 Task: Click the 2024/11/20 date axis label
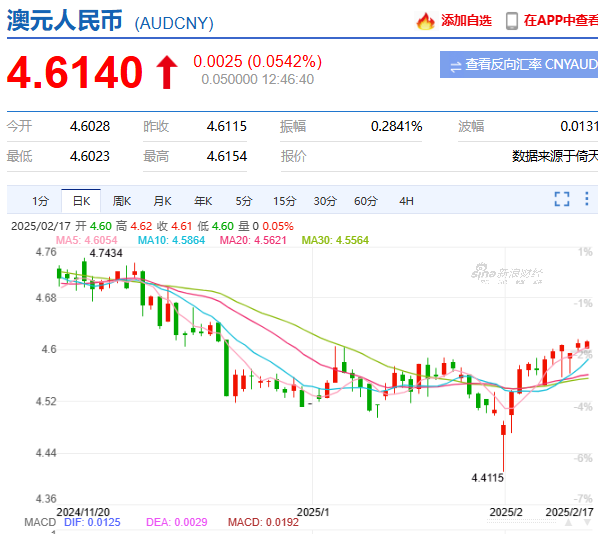point(83,512)
